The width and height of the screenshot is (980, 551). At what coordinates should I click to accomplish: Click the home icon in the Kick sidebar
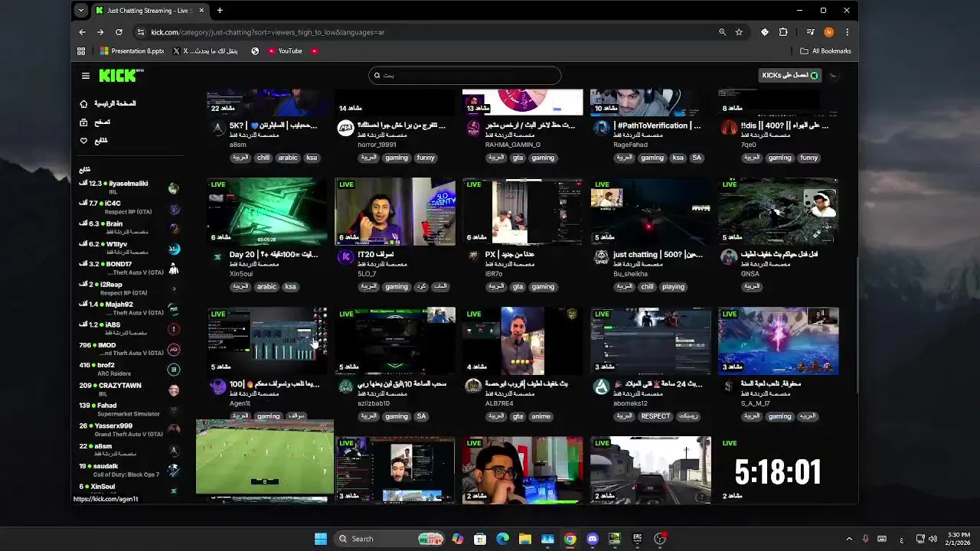[x=83, y=103]
